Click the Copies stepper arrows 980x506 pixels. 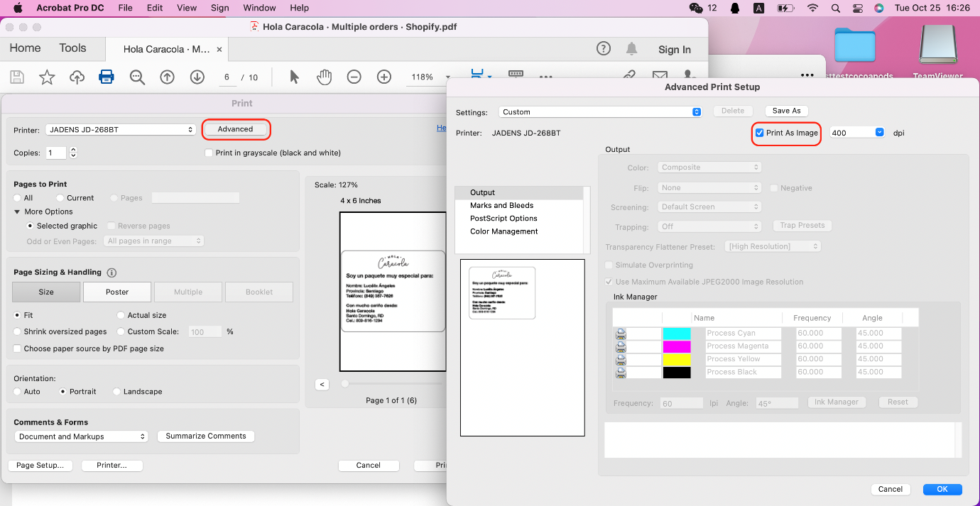[73, 153]
